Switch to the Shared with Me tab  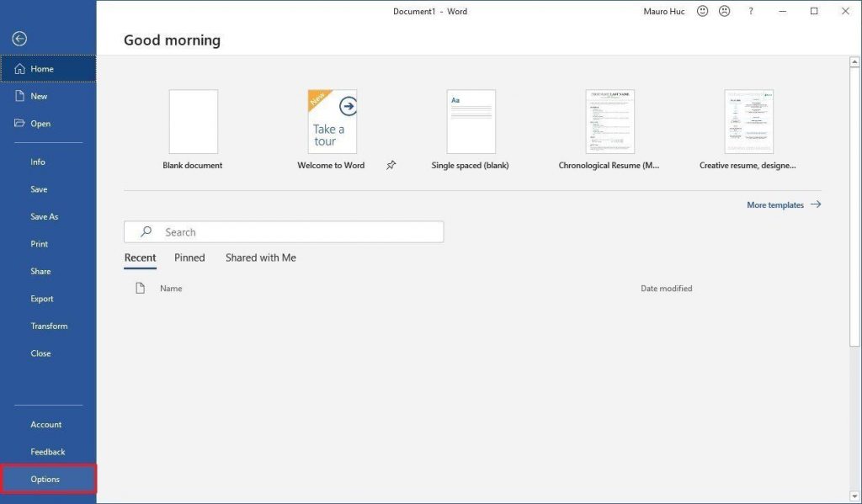coord(261,257)
